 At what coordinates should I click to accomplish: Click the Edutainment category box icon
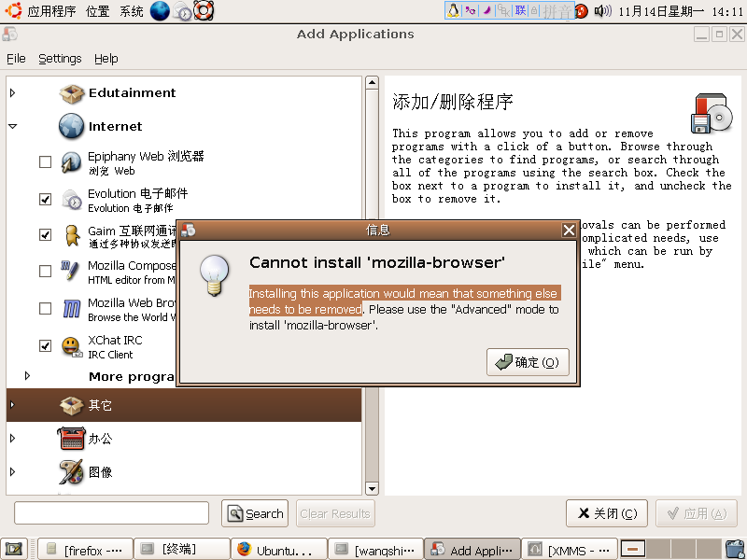click(72, 93)
